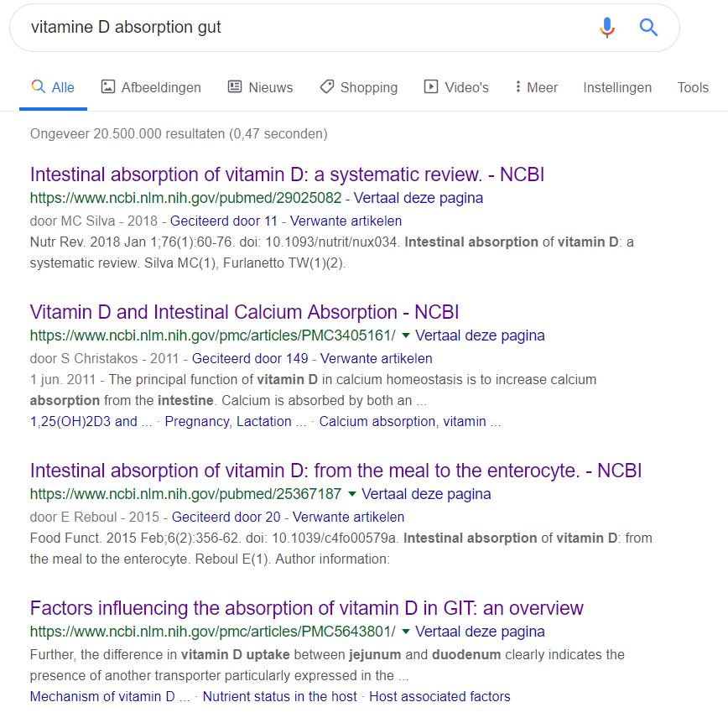This screenshot has width=728, height=723.
Task: Click the Video's play icon
Action: (x=431, y=87)
